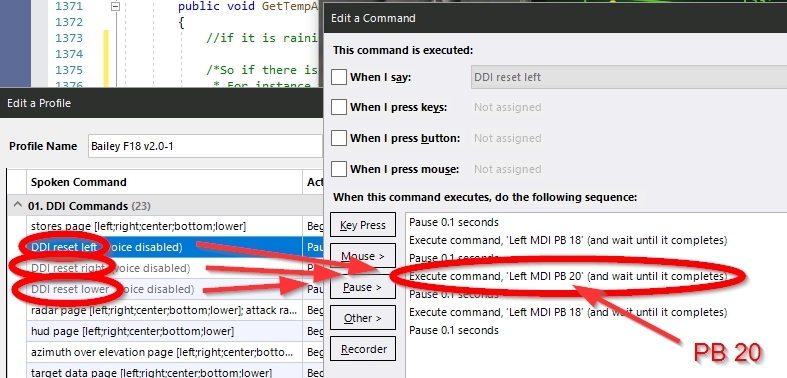Select the 'radar page' command row
Image resolution: width=787 pixels, height=378 pixels.
tap(165, 310)
